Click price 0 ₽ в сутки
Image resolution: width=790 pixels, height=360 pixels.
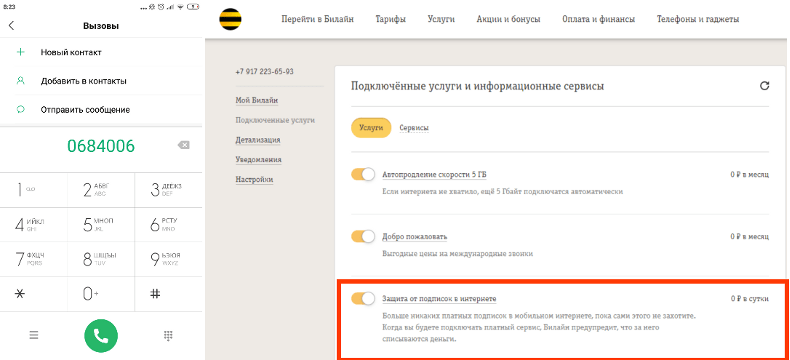750,299
